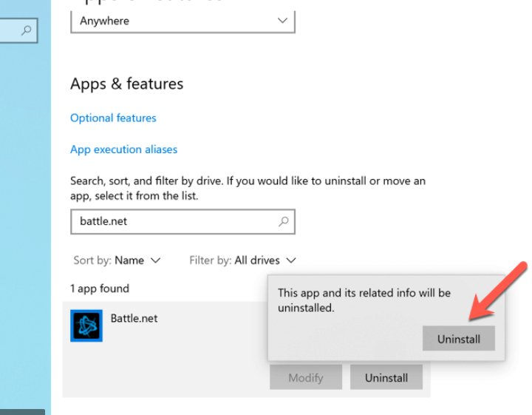Click the 'Apps & features' heading
The width and height of the screenshot is (532, 415).
pos(126,84)
